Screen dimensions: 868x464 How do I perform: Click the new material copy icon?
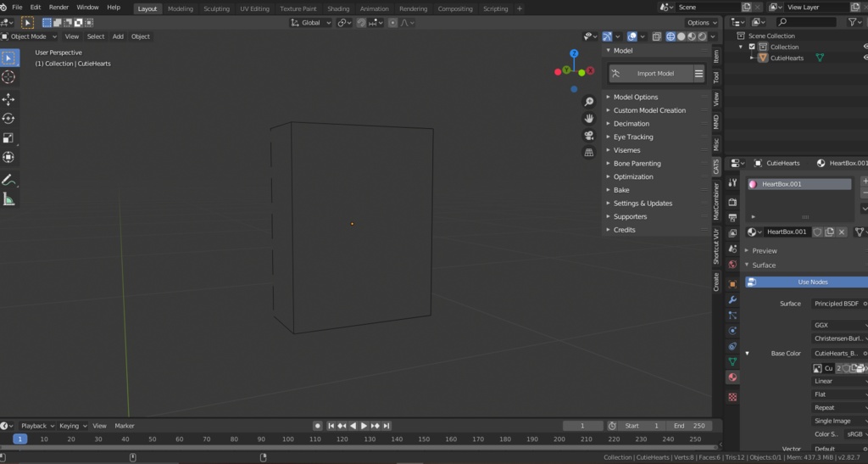click(x=829, y=232)
